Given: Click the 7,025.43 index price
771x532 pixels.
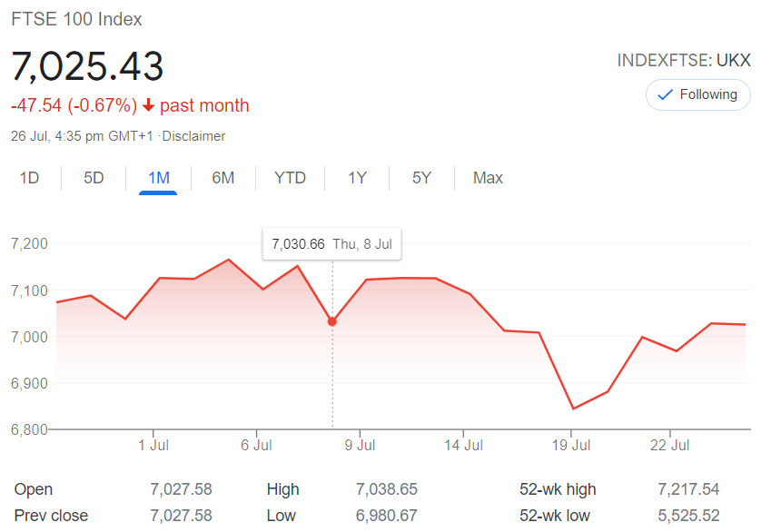Looking at the screenshot, I should (x=87, y=67).
